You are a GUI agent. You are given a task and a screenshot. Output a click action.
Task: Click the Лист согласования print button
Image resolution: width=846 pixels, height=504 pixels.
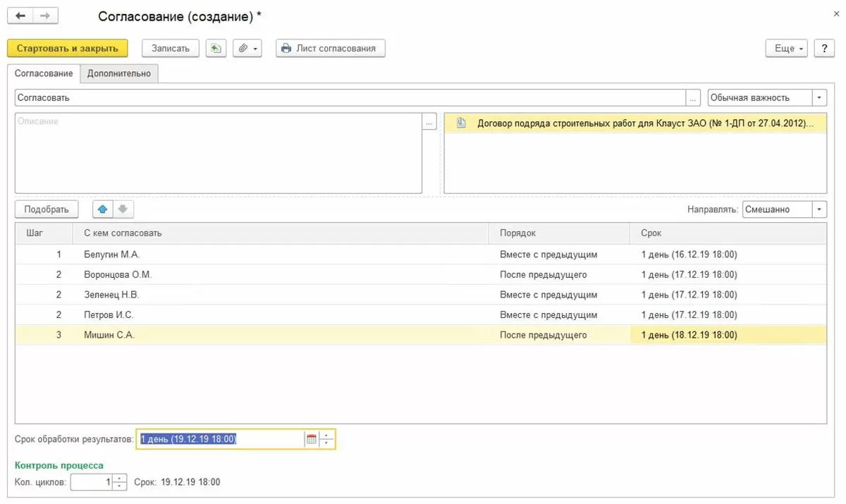click(330, 49)
